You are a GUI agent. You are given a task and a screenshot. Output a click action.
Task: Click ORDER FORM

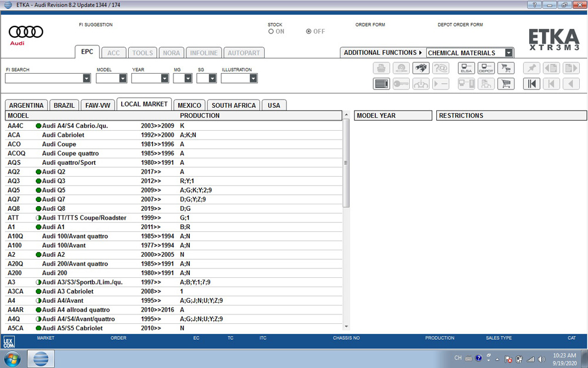tap(370, 25)
